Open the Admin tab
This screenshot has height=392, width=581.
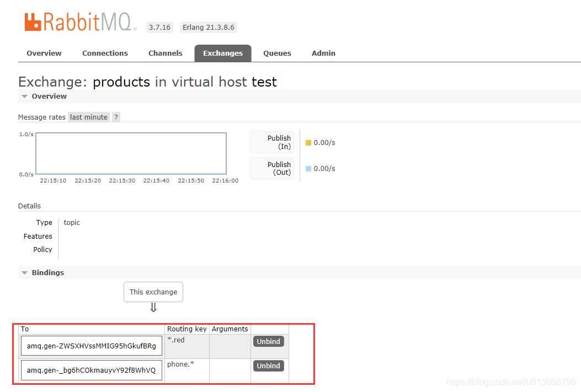pyautogui.click(x=323, y=53)
